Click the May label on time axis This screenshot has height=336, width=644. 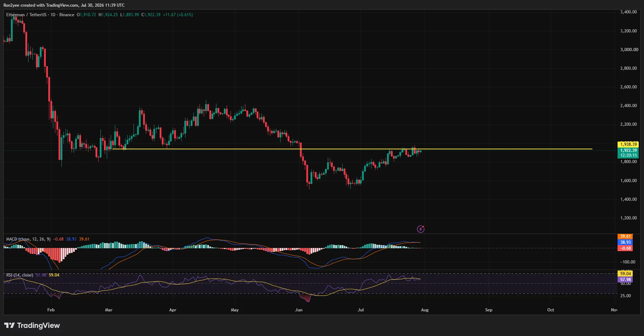pos(235,310)
